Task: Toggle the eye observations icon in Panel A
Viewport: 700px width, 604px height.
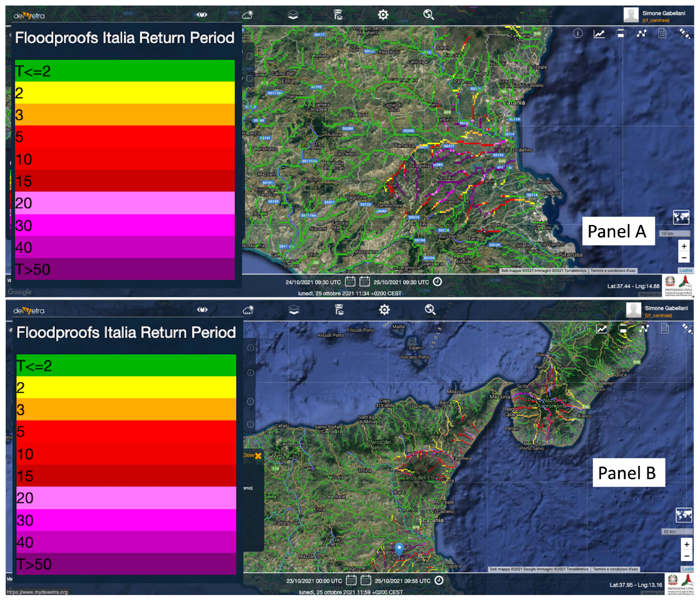Action: [x=202, y=15]
